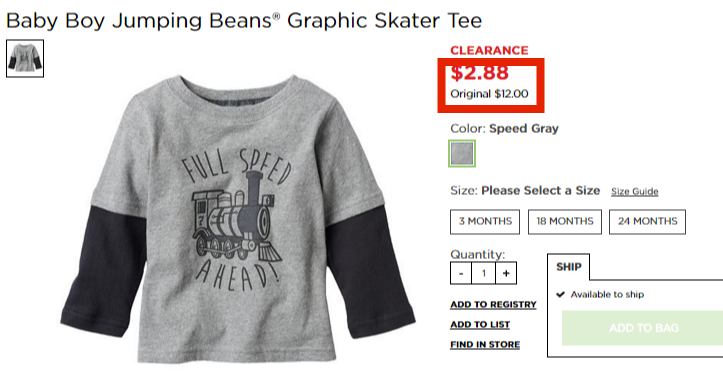This screenshot has height=377, width=723.
Task: Select size 18 MONTHS
Action: coord(565,222)
